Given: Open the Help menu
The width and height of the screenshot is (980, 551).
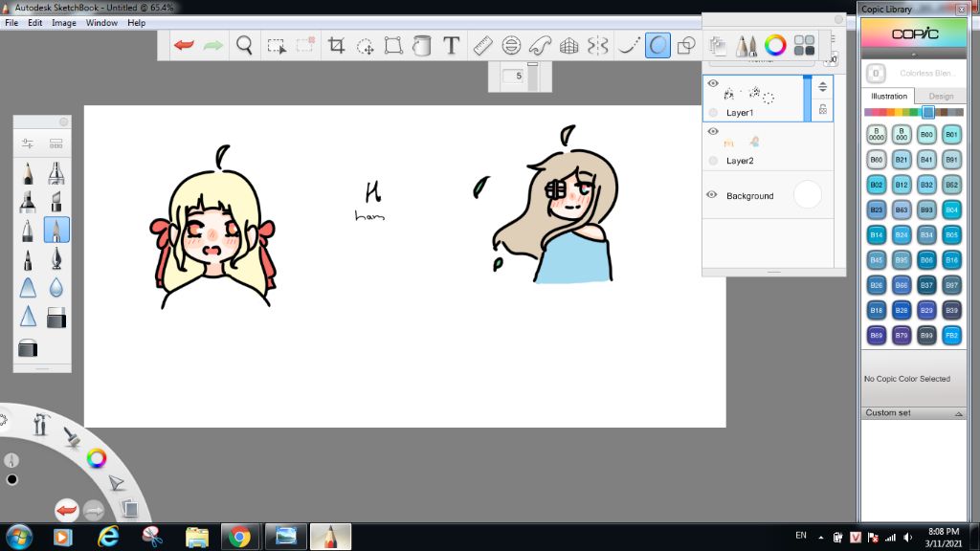Looking at the screenshot, I should [136, 23].
